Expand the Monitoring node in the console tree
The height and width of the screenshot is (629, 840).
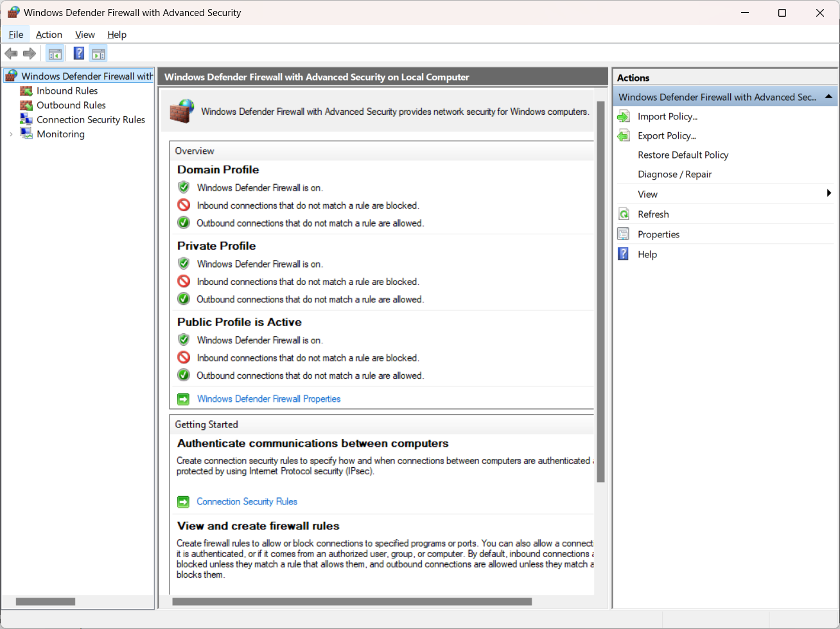pos(11,134)
